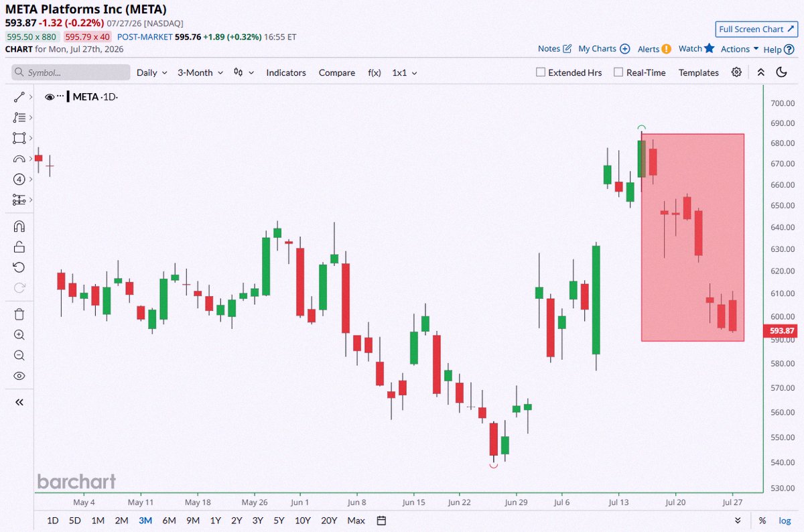Open the candlestick chart type menu
Viewport: 804px width, 532px height.
(242, 72)
